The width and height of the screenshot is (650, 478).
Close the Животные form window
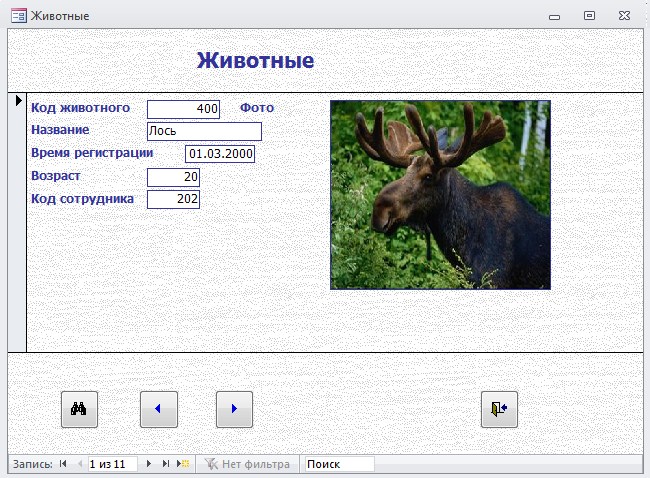click(624, 16)
